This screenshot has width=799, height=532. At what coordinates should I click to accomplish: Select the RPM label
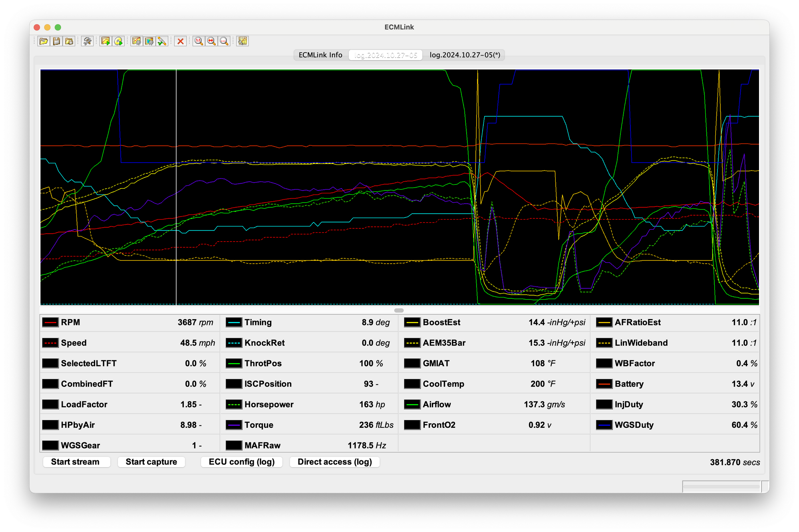70,322
